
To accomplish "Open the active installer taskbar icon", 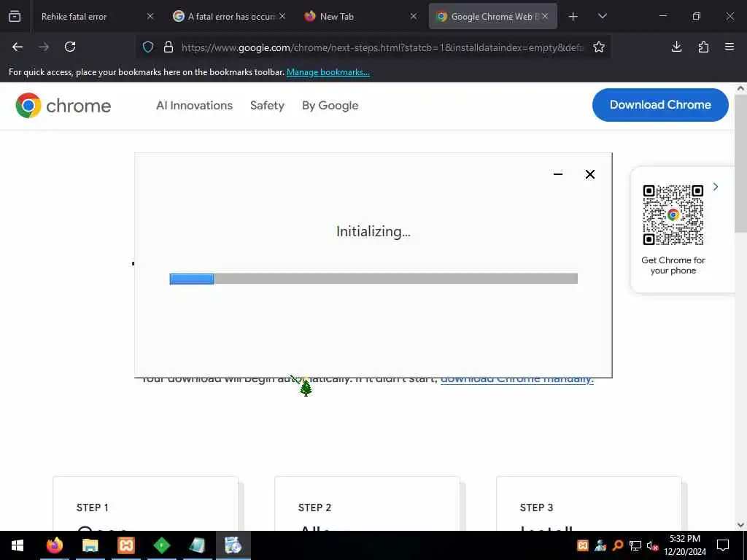I will pyautogui.click(x=233, y=545).
